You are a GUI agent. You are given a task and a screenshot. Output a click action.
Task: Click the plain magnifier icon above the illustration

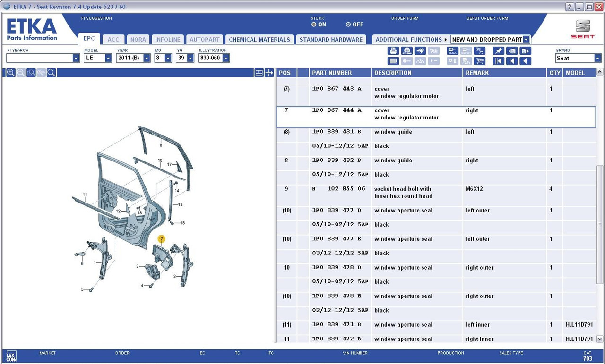52,73
